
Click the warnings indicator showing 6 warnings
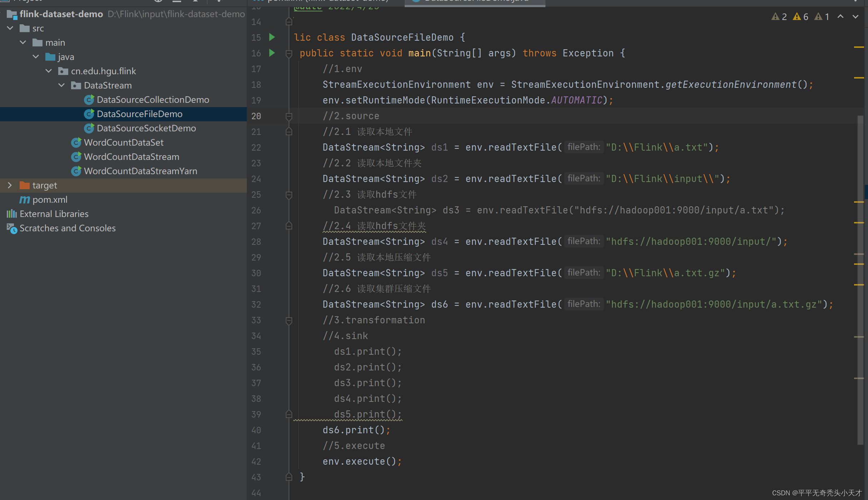coord(801,16)
